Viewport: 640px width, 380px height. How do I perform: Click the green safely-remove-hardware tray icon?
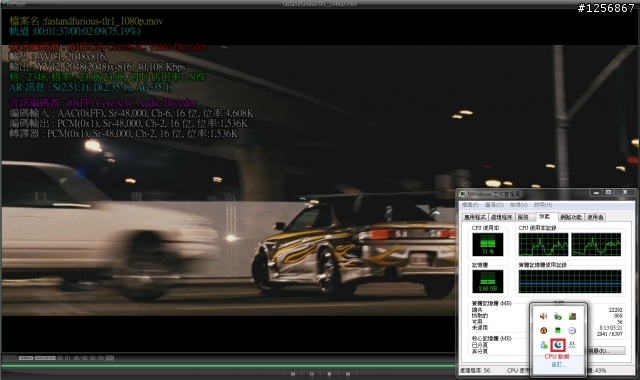pos(558,316)
